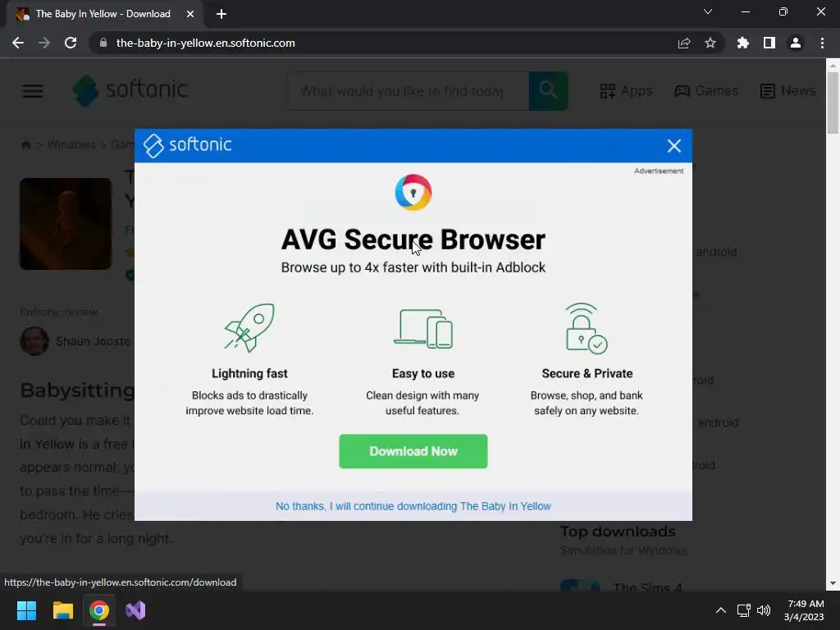Click the Softonic logo in popup header
The image size is (840, 630).
(188, 145)
